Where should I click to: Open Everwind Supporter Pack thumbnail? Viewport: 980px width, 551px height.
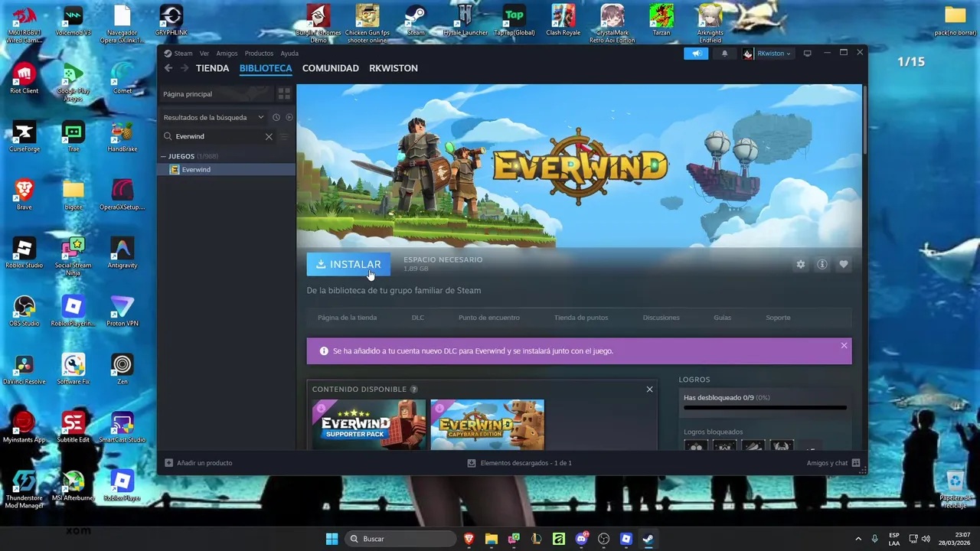tap(369, 425)
